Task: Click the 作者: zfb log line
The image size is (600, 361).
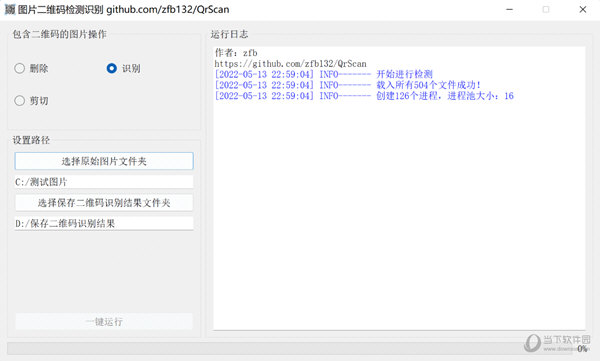Action: coord(236,53)
